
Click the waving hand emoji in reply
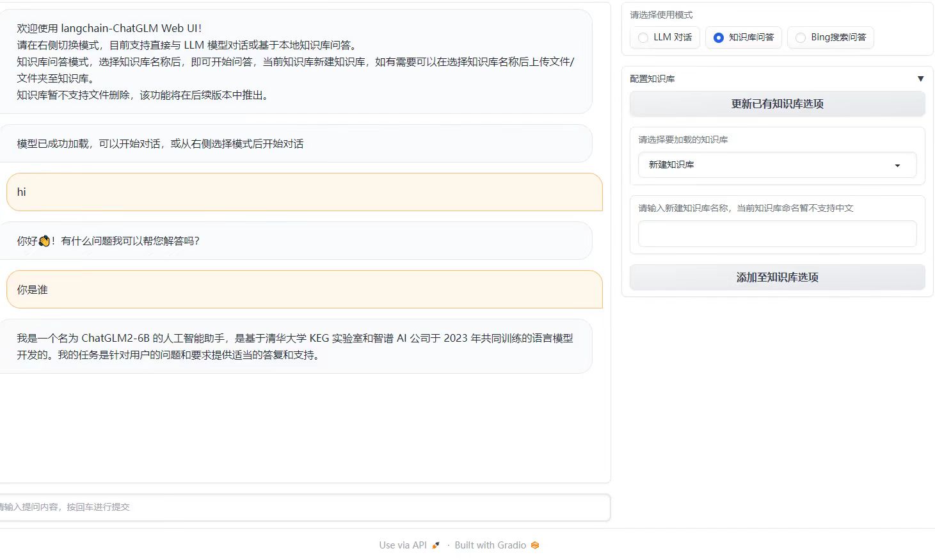44,241
